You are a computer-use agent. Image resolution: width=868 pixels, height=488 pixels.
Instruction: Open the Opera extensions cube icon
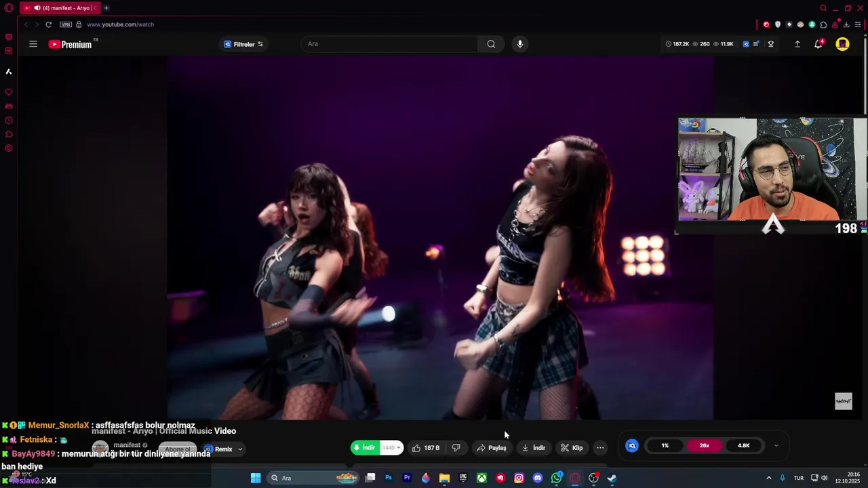[823, 24]
